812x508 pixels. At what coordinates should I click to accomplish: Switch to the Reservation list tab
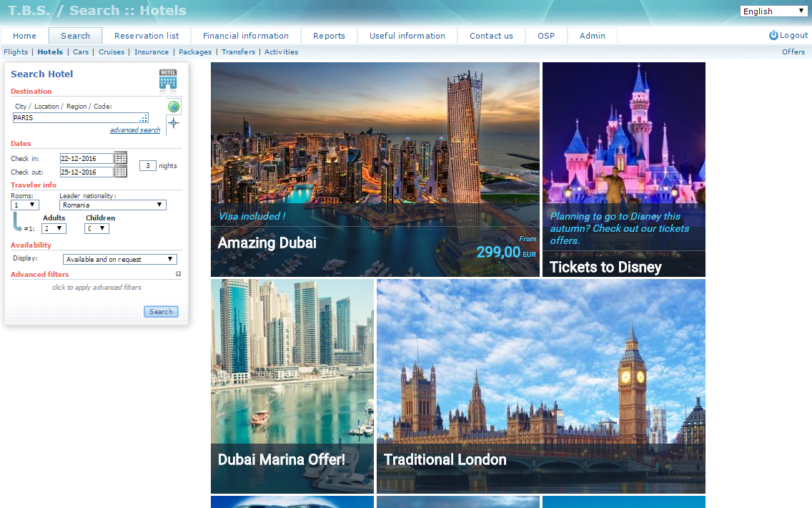point(147,36)
